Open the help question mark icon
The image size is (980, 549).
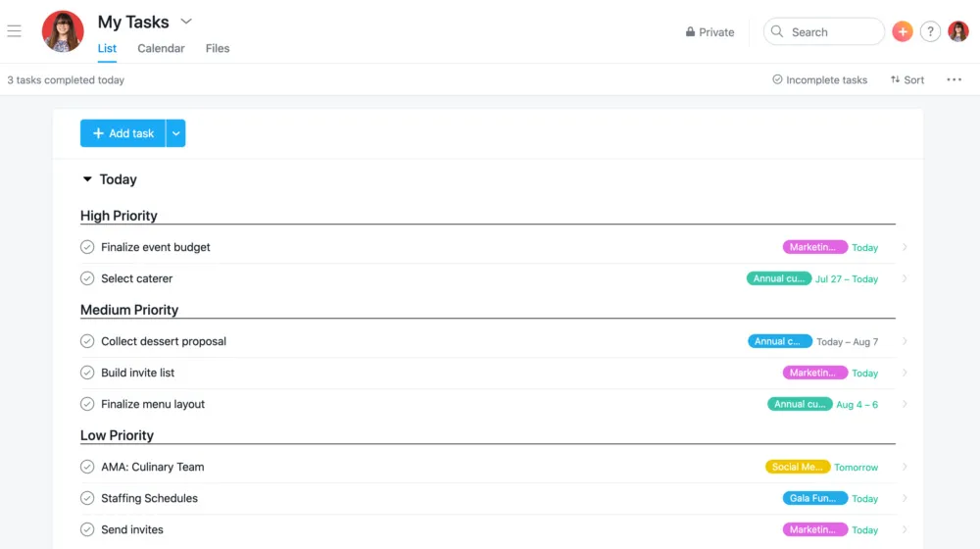point(930,31)
